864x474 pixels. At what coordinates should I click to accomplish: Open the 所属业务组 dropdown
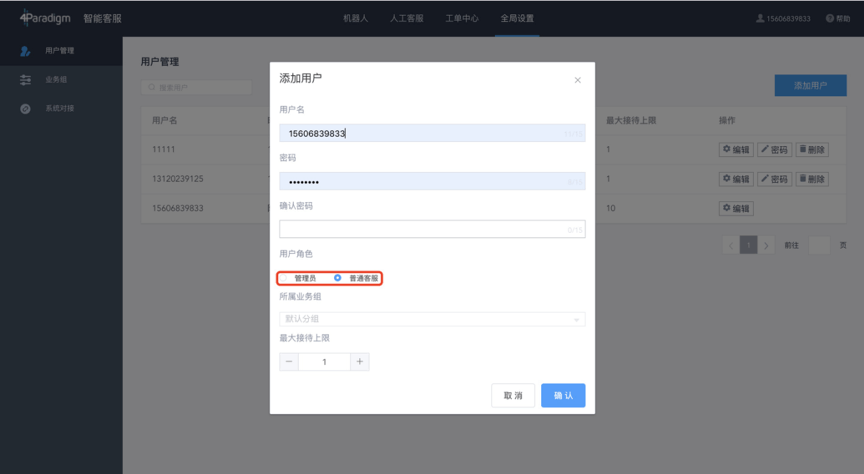click(x=432, y=319)
